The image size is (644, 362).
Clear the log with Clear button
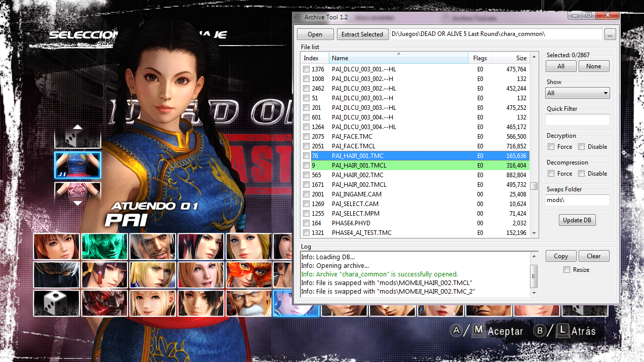(594, 256)
